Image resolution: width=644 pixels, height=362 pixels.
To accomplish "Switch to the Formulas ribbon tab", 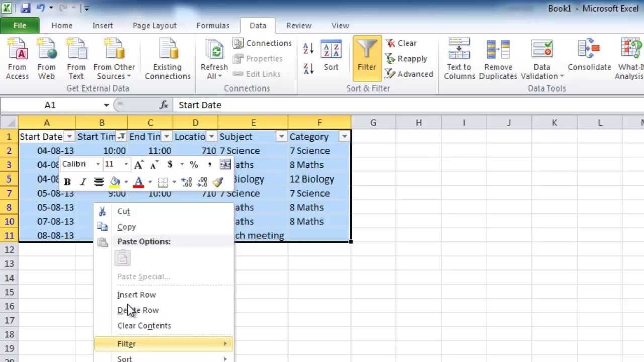I will point(213,25).
